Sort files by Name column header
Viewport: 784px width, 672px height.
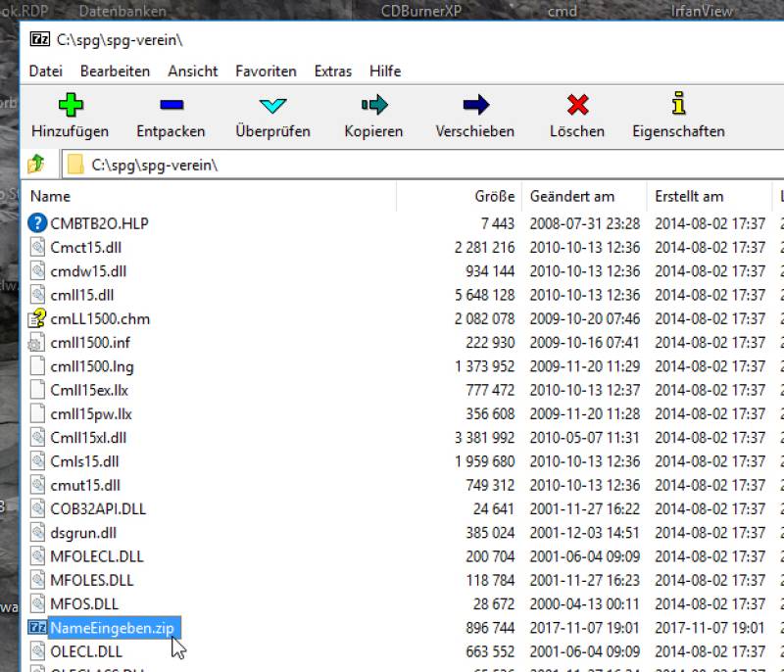click(x=51, y=196)
